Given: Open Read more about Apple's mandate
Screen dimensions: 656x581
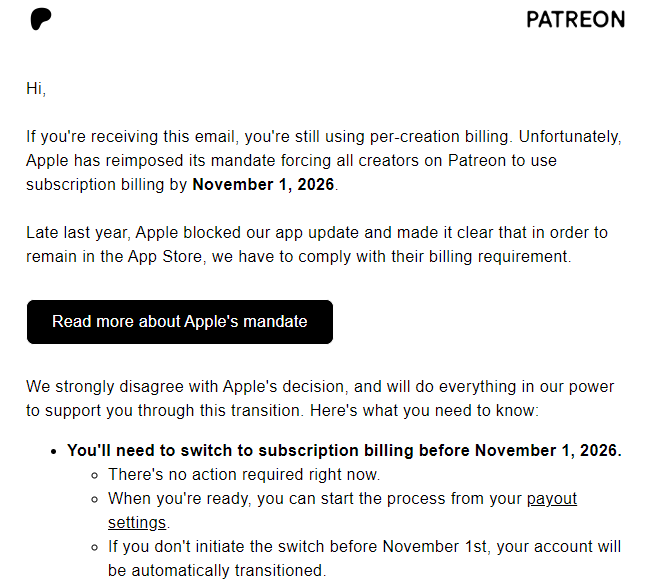Looking at the screenshot, I should pos(180,322).
